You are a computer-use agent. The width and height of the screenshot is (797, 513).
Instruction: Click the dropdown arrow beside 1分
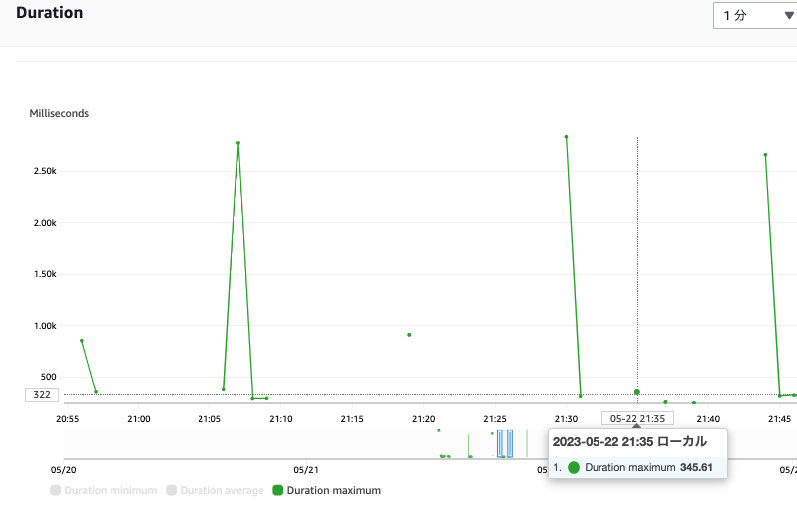pyautogui.click(x=789, y=16)
